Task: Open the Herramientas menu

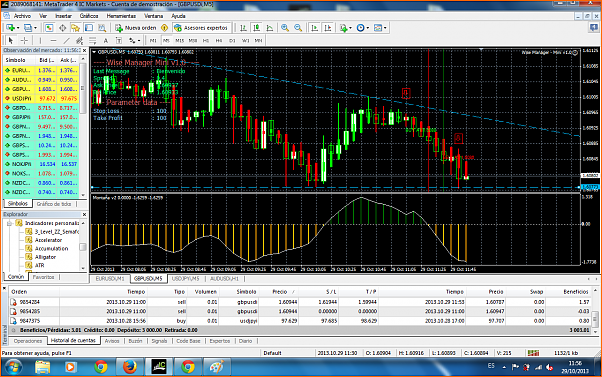Action: pos(121,16)
